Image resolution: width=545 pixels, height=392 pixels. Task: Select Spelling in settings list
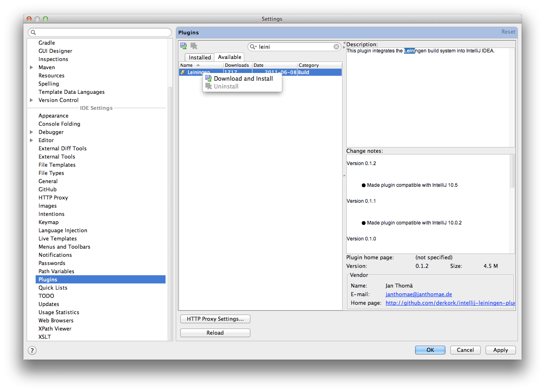[x=49, y=84]
